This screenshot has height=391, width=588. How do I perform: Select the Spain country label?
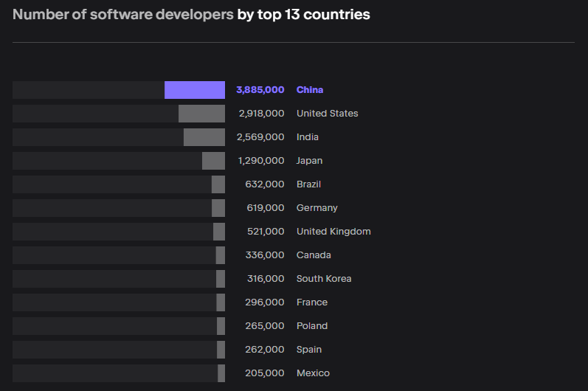point(309,350)
